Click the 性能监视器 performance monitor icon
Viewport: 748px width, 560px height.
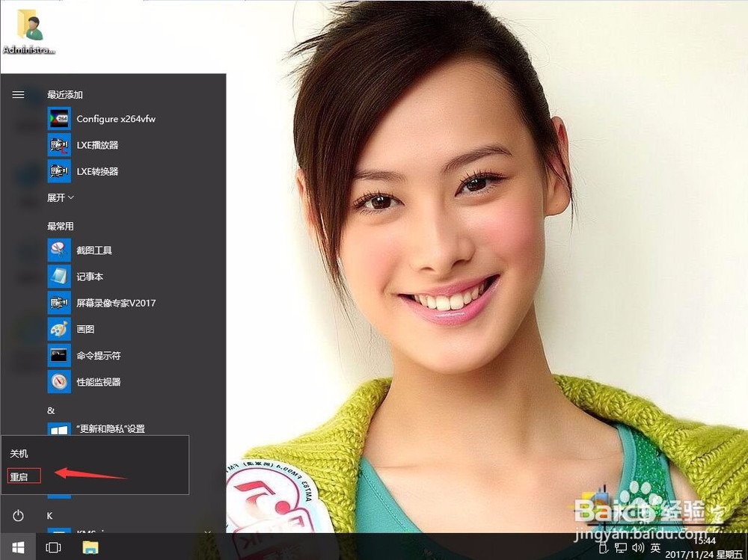tap(59, 381)
